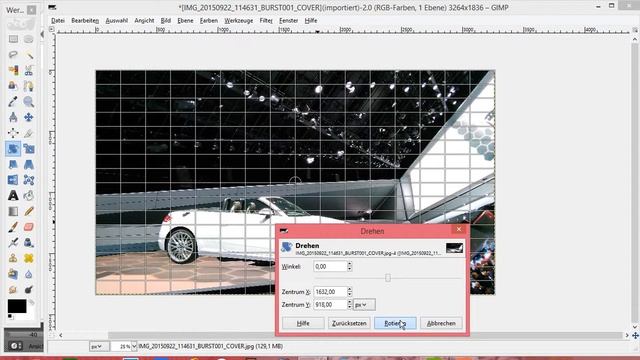Select the Crop tool

click(x=29, y=133)
